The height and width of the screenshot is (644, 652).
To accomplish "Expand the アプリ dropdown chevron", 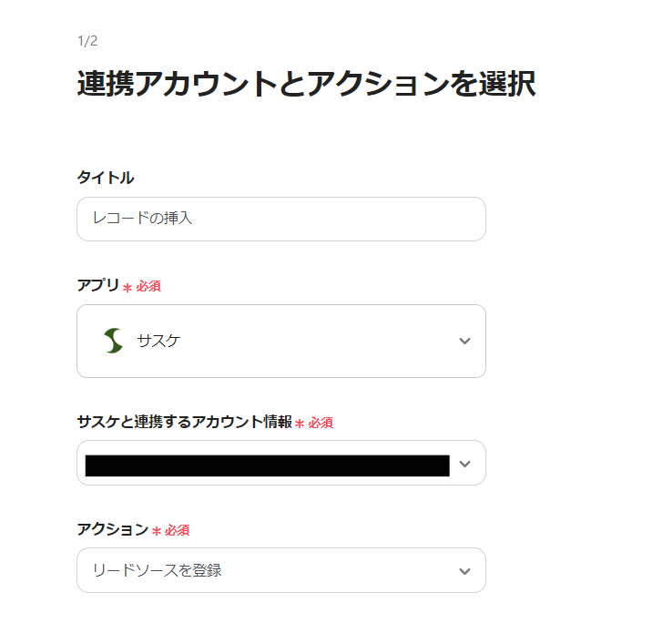I will pyautogui.click(x=464, y=341).
